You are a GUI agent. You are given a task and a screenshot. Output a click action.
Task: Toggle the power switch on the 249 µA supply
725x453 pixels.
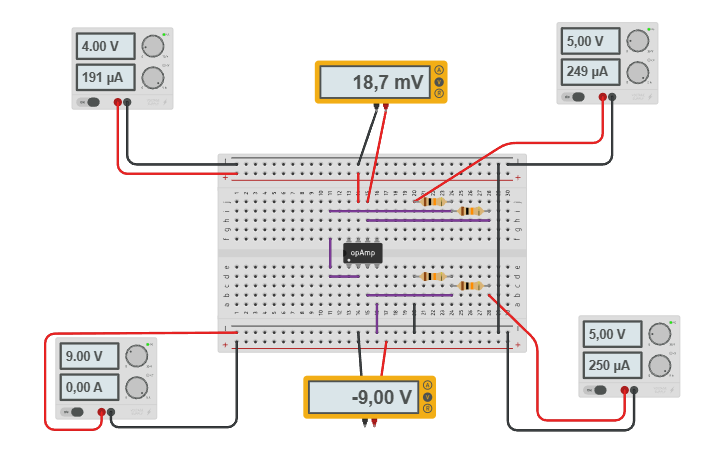[574, 97]
